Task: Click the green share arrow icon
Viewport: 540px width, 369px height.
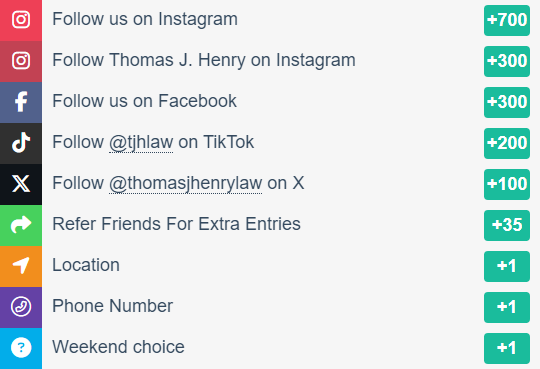Action: 21,224
